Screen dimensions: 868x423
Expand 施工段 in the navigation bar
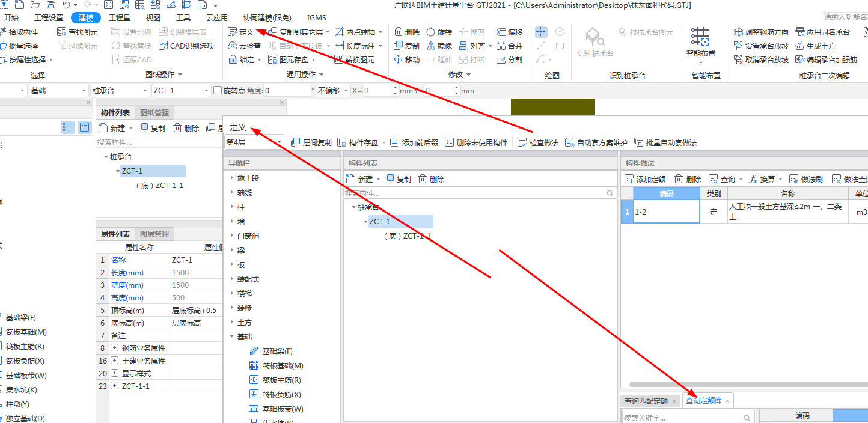[x=233, y=178]
